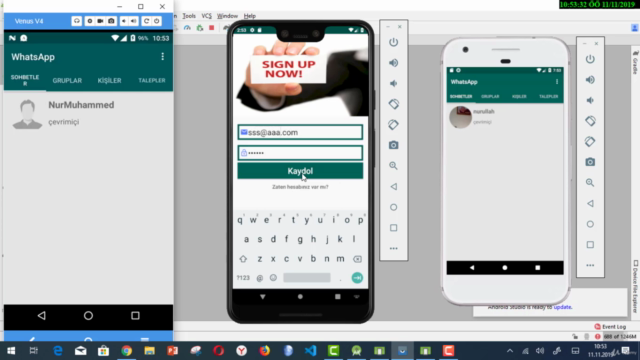Open the Window menu in Android Studio
The width and height of the screenshot is (640, 360).
(227, 16)
